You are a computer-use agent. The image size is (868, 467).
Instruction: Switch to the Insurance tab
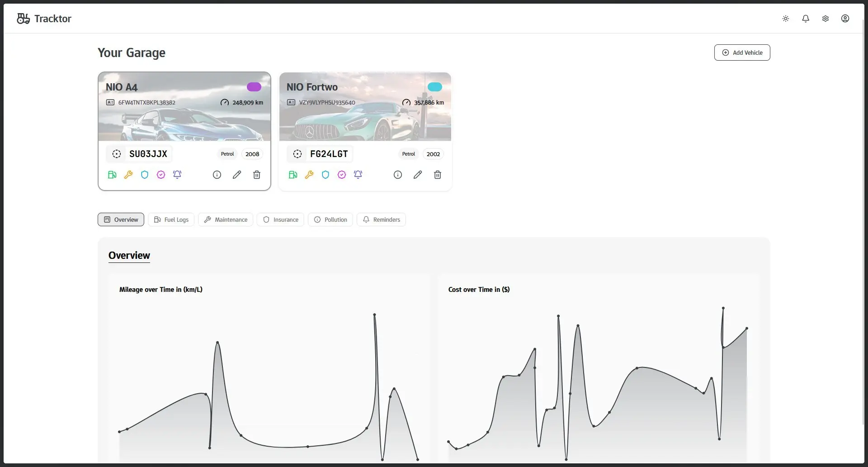coord(280,219)
